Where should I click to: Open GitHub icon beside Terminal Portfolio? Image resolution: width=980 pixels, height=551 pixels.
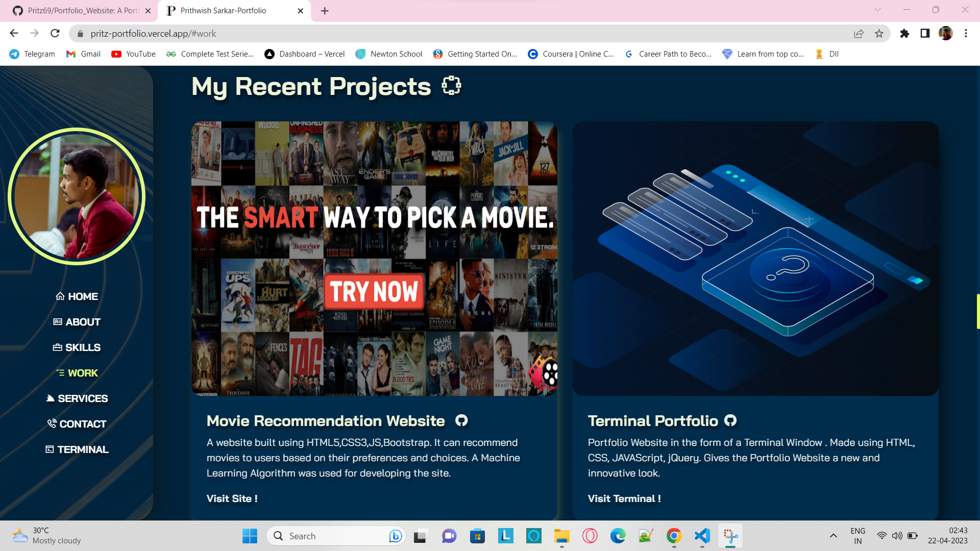point(730,420)
